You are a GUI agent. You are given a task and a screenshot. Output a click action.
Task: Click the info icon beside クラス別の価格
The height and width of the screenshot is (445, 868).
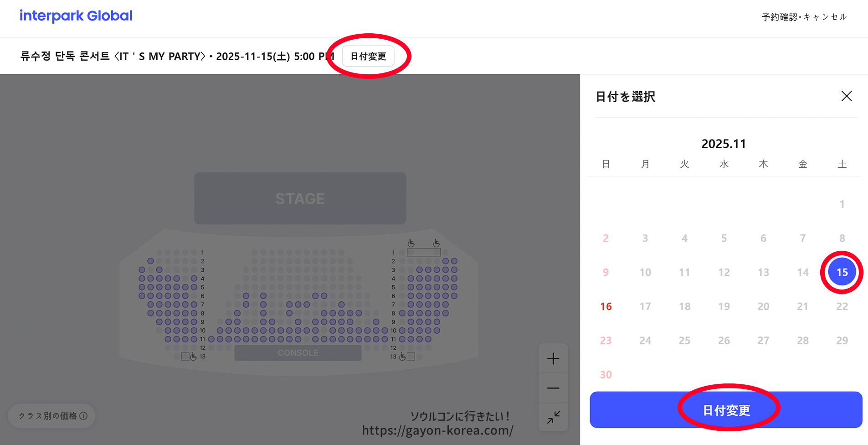(83, 416)
